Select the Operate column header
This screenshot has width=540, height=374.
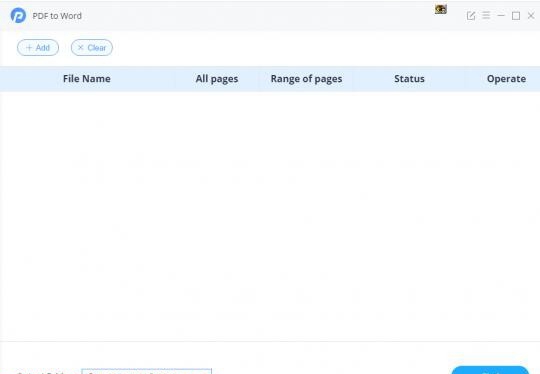point(506,79)
